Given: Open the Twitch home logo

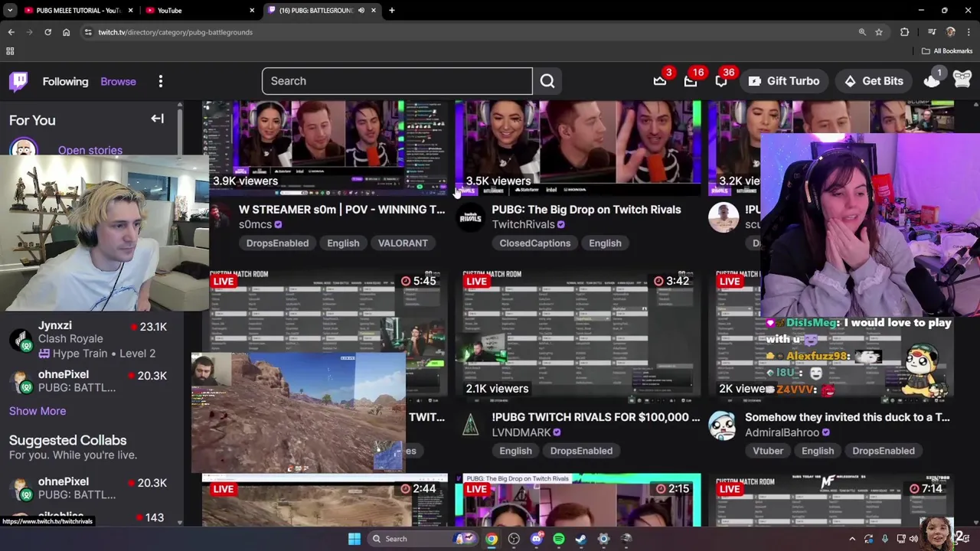Looking at the screenshot, I should click(18, 81).
